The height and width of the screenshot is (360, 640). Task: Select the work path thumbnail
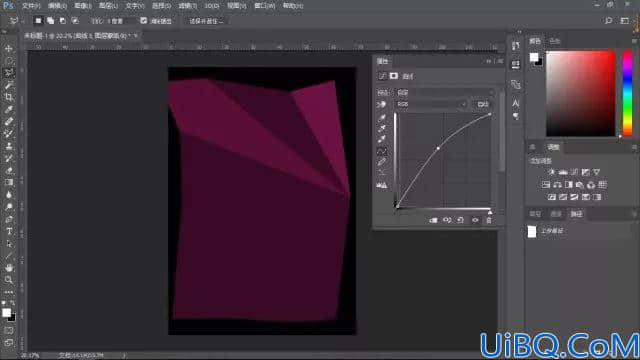click(x=532, y=231)
